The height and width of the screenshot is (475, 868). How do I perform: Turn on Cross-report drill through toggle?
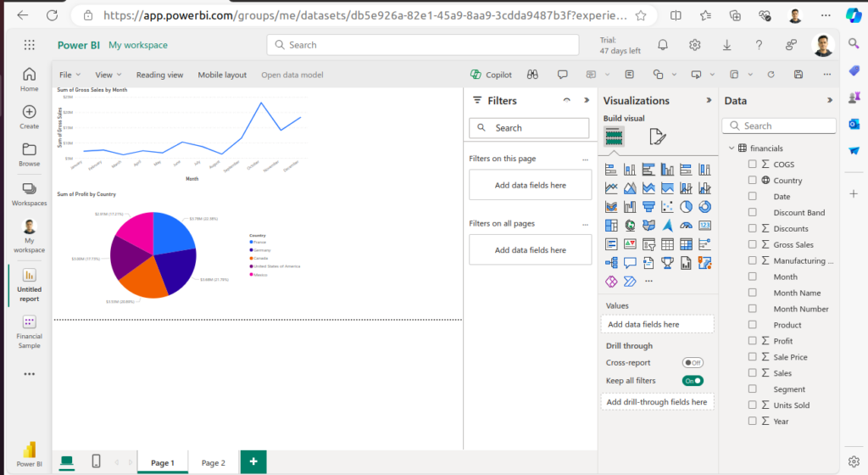click(x=693, y=362)
